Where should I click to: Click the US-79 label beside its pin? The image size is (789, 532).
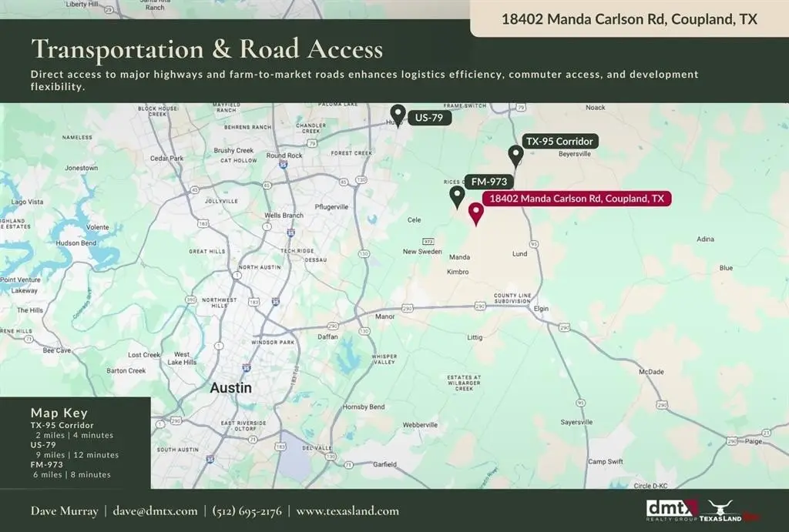(429, 119)
